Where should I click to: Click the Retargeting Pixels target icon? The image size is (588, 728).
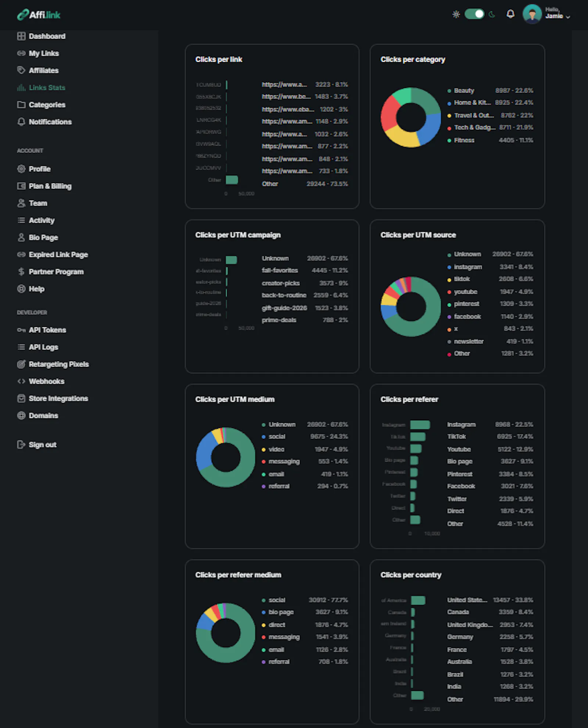[21, 364]
